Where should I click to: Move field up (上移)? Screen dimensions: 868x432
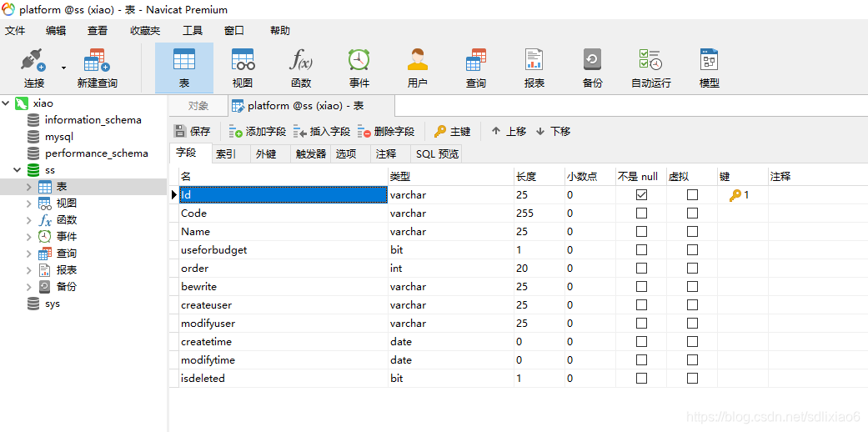coord(509,131)
